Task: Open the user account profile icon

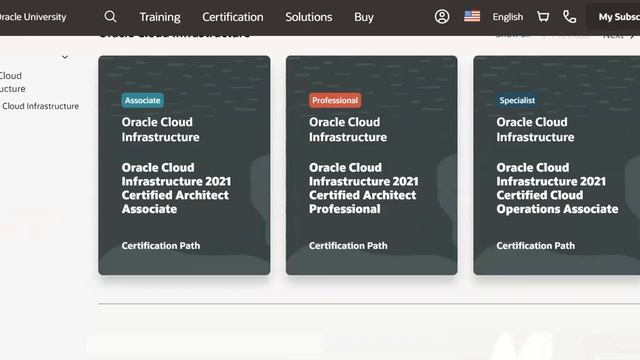Action: point(442,17)
